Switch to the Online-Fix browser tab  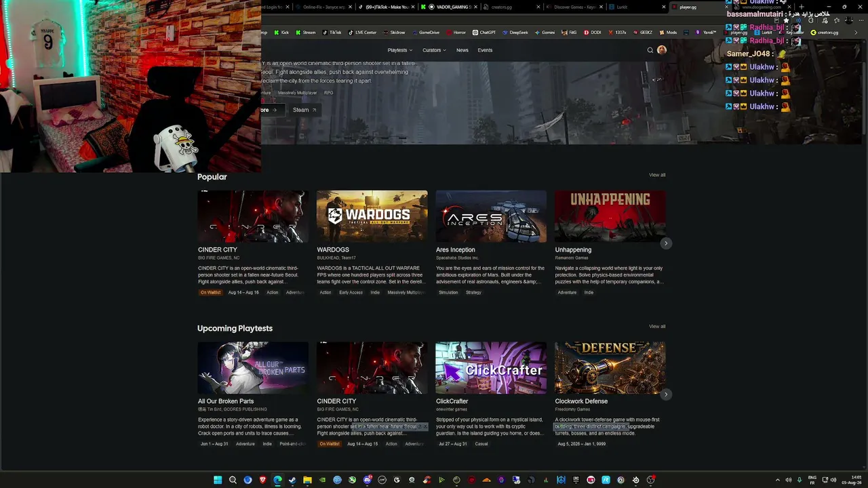point(323,7)
